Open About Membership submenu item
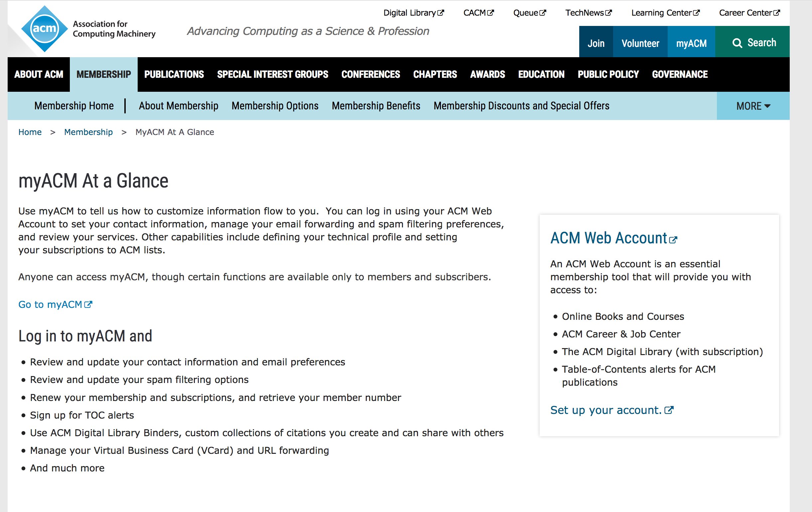 pyautogui.click(x=178, y=106)
